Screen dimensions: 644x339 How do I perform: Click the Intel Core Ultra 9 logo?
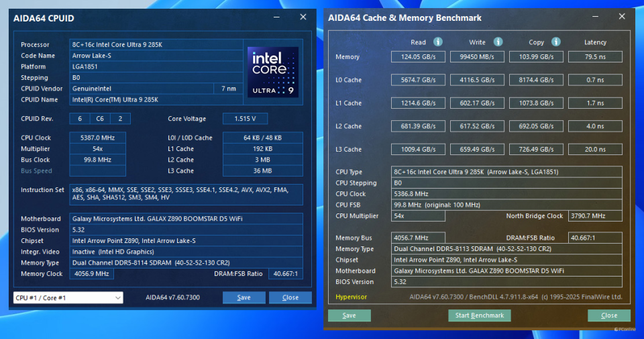click(273, 72)
